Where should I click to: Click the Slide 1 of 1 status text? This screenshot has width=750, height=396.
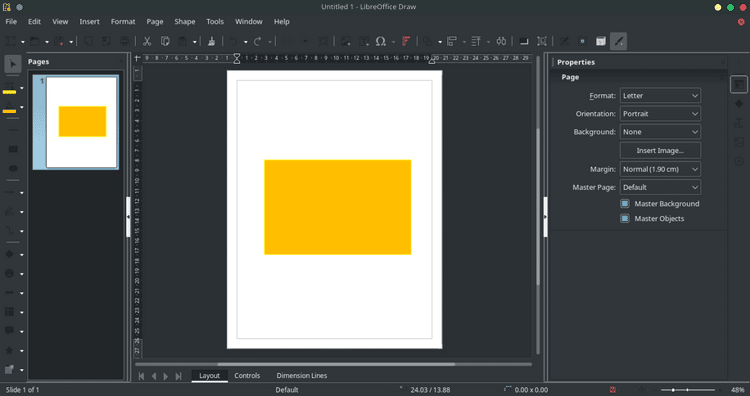pos(22,390)
